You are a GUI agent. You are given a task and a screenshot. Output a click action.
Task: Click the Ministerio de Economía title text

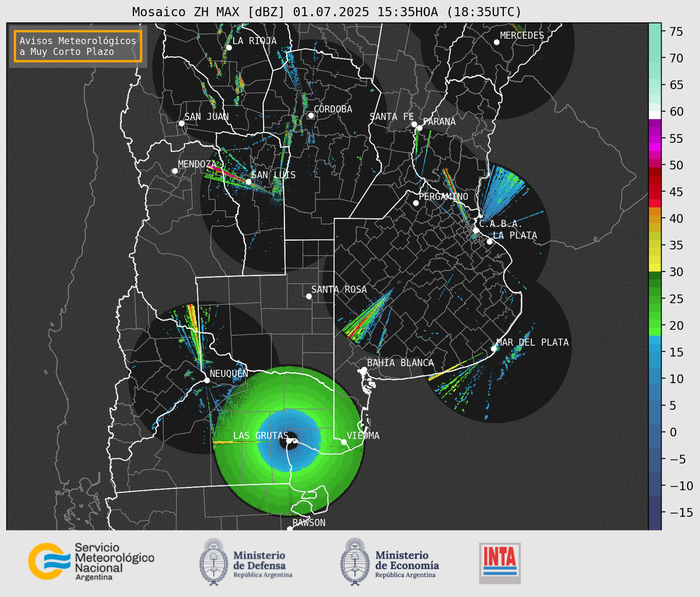click(407, 560)
